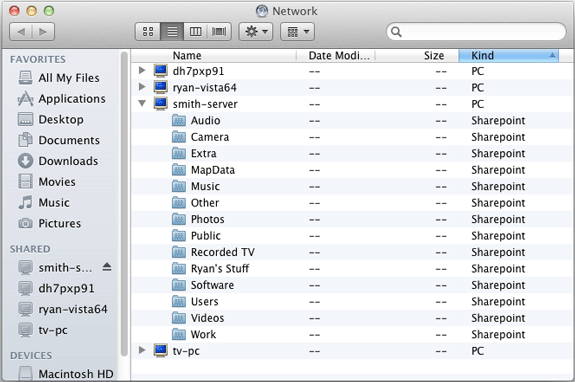The width and height of the screenshot is (575, 382).
Task: Switch to icon view
Action: (148, 32)
